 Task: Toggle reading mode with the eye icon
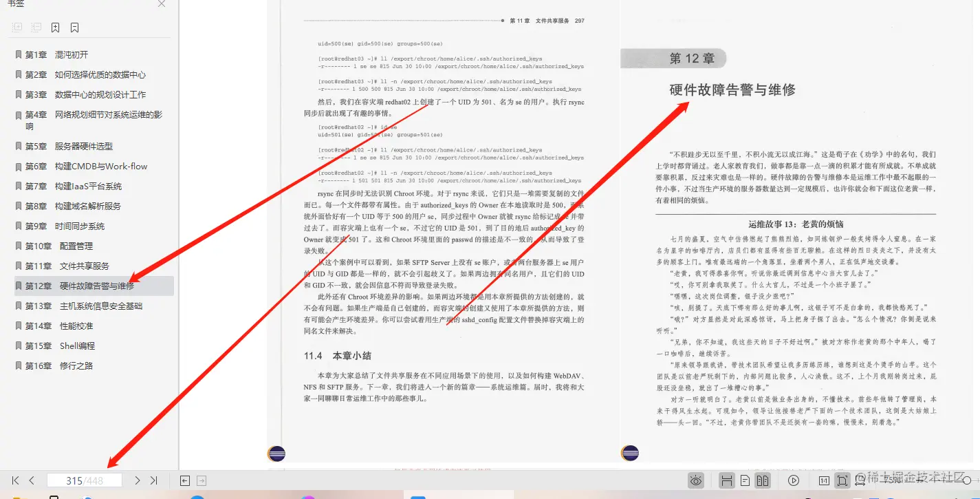695,480
